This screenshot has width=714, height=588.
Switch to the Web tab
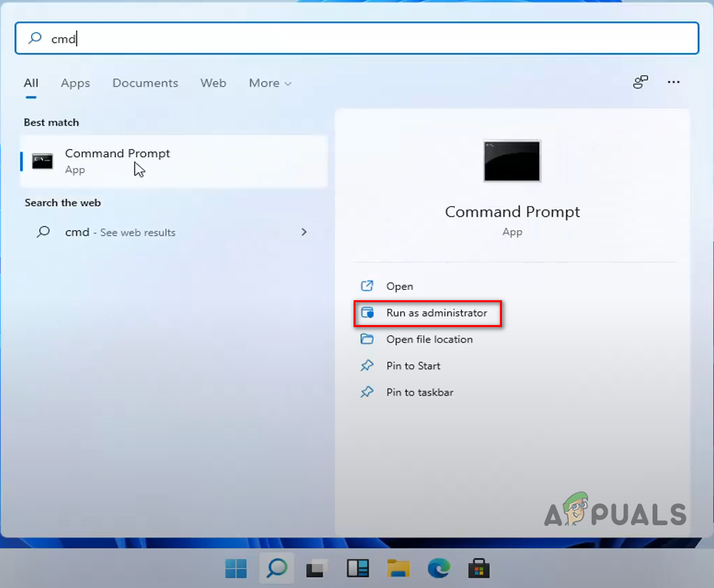click(213, 84)
